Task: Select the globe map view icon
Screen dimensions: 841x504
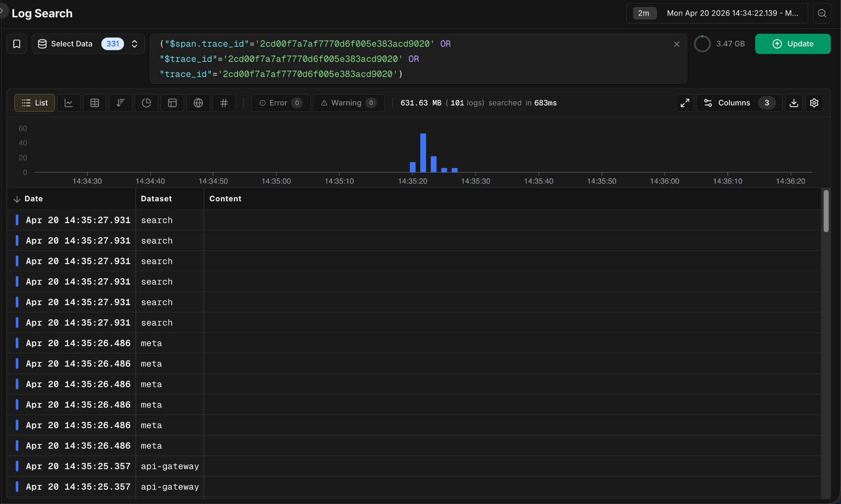Action: point(198,103)
